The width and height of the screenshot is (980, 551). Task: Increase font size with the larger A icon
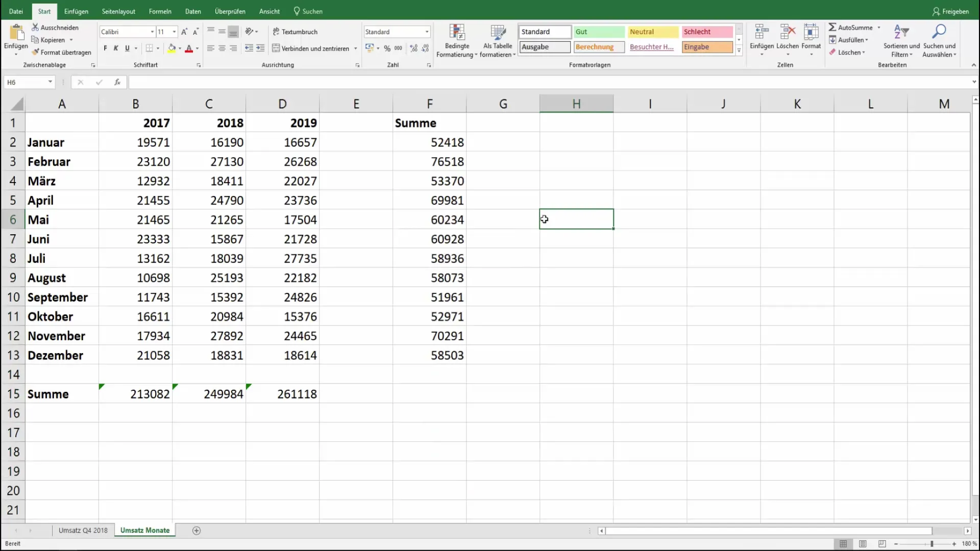pyautogui.click(x=184, y=32)
